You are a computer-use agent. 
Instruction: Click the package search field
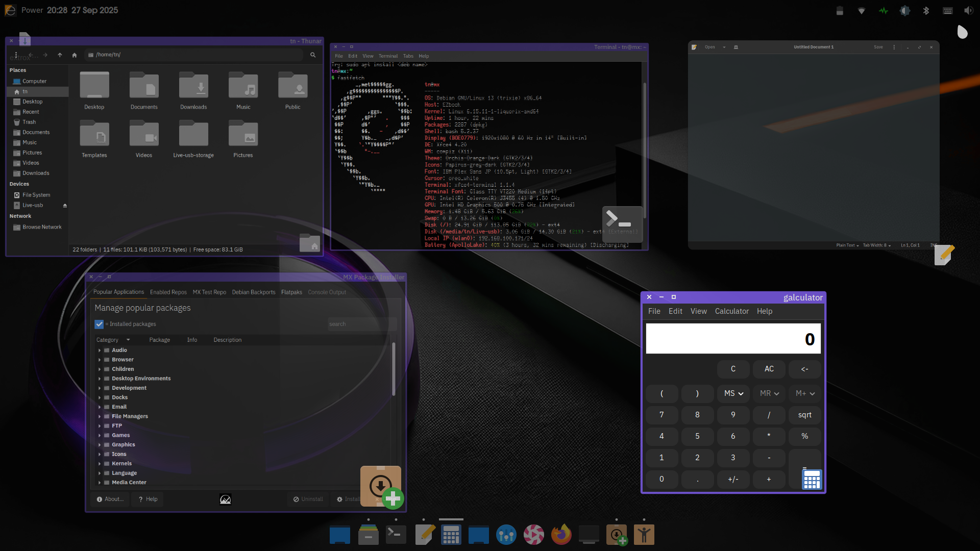(361, 324)
